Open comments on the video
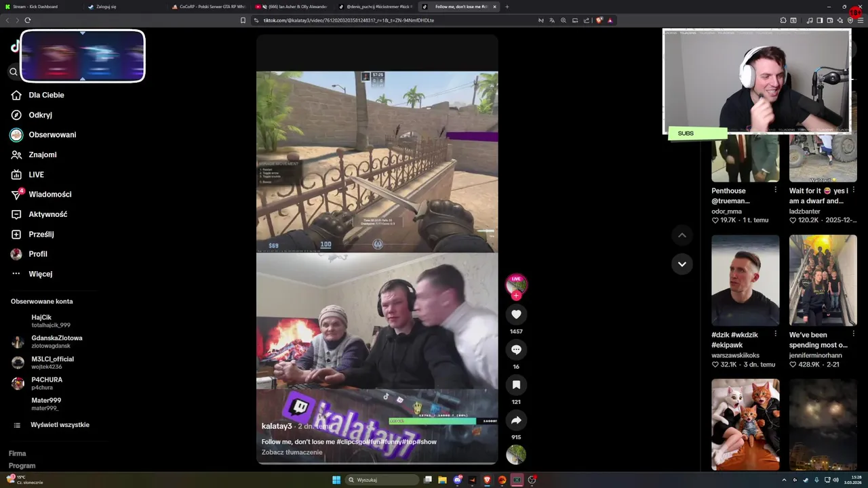This screenshot has height=488, width=868. pos(516,350)
